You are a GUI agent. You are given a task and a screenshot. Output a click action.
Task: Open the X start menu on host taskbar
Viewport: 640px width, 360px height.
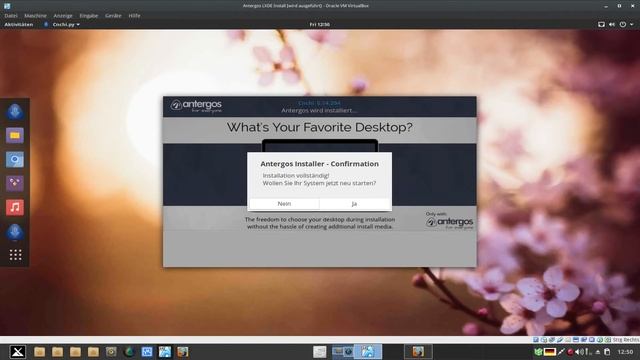coord(18,352)
